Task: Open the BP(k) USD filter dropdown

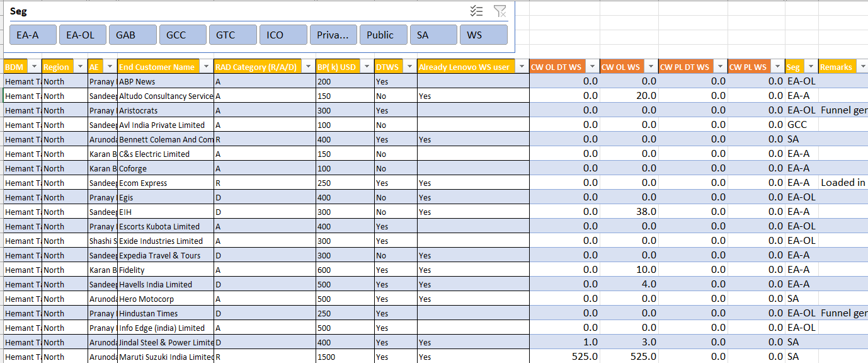Action: coord(367,67)
